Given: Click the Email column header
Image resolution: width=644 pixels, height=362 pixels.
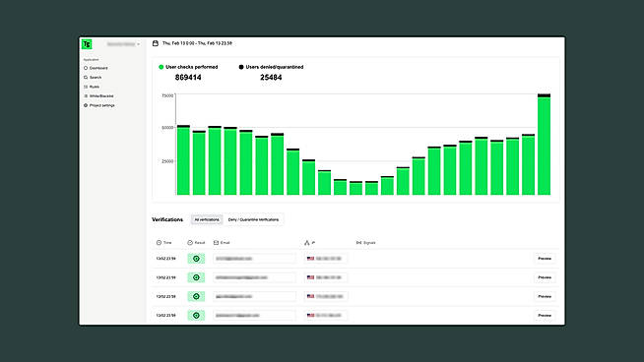Looking at the screenshot, I should click(222, 243).
